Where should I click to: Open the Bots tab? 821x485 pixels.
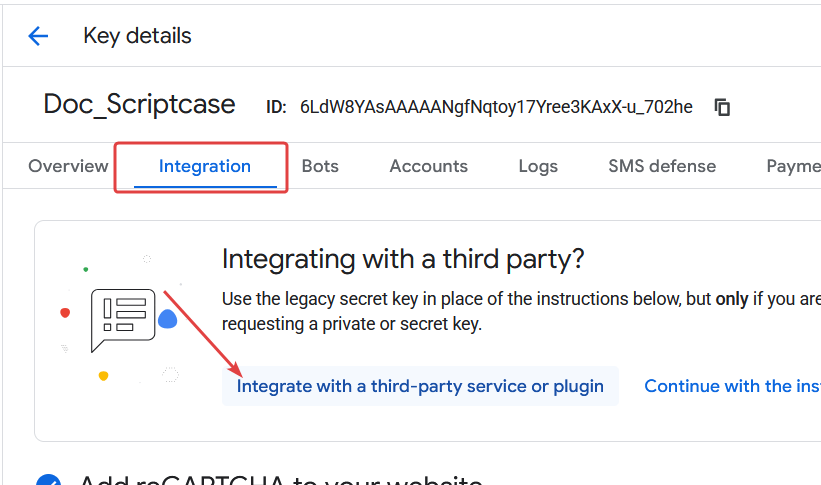click(320, 166)
